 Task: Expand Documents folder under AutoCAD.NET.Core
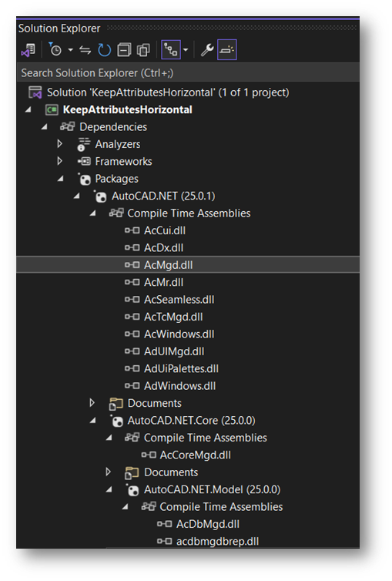click(109, 472)
